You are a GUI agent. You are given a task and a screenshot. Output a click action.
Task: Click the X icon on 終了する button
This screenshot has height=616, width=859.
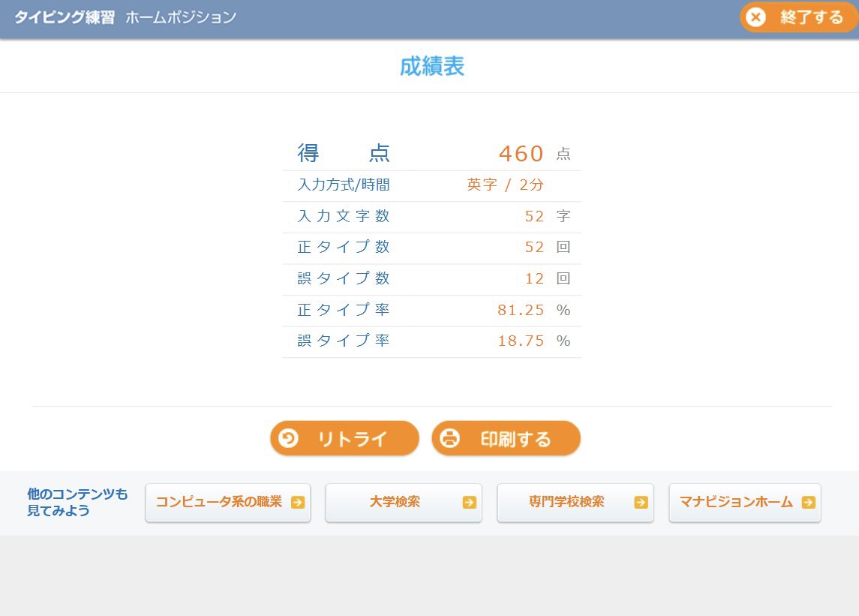coord(755,17)
